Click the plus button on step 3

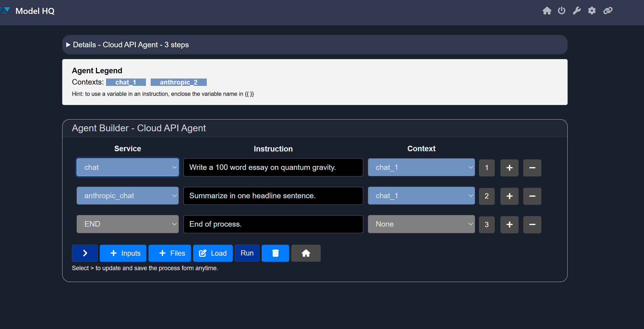(x=509, y=224)
